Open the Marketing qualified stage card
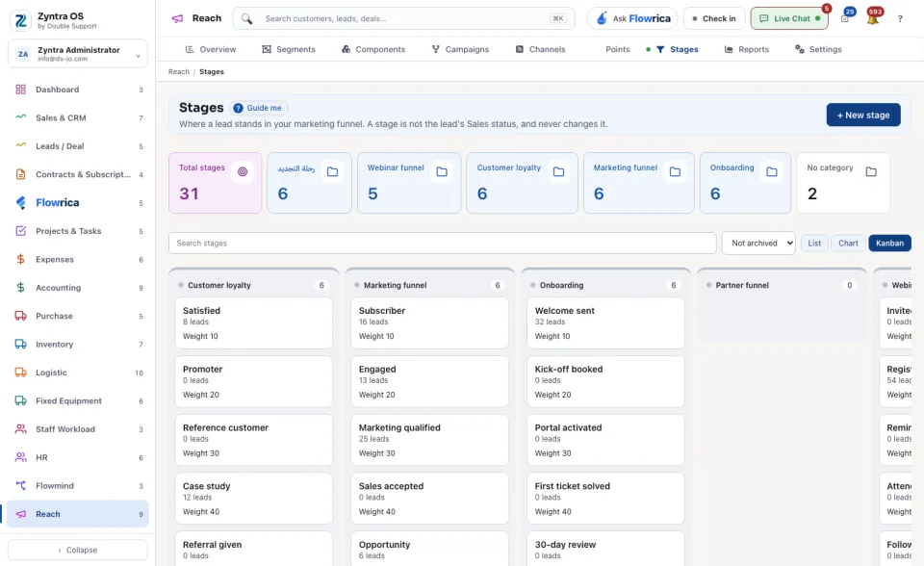This screenshot has width=924, height=566. point(429,440)
